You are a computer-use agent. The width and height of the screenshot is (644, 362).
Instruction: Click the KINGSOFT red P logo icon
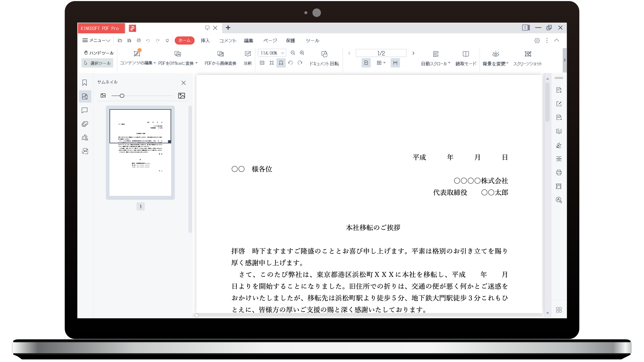(x=133, y=28)
